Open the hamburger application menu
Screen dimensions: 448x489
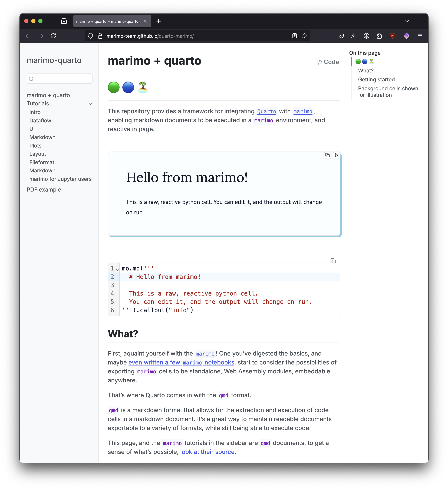click(420, 36)
